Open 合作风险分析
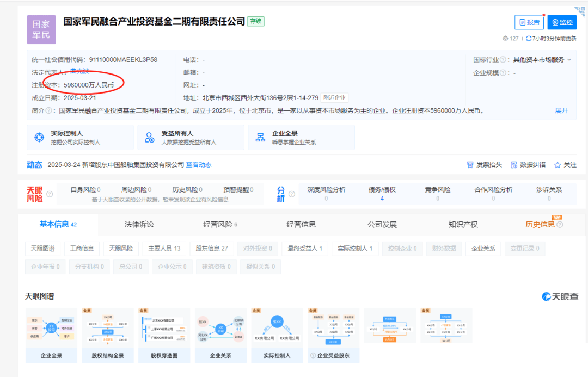This screenshot has height=377, width=588. click(x=493, y=194)
